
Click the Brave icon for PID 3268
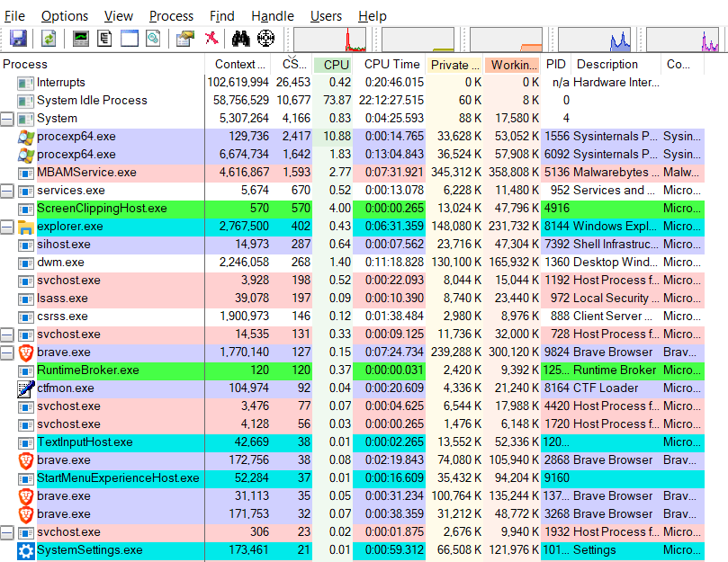pos(25,514)
